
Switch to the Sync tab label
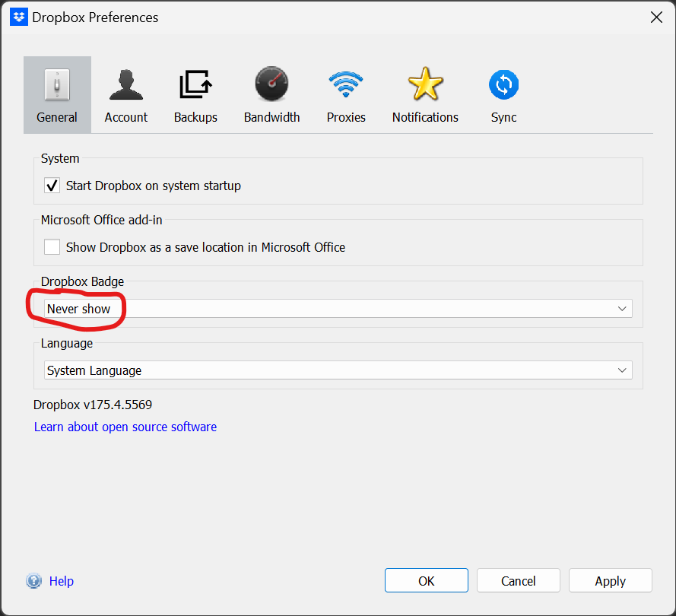coord(503,117)
